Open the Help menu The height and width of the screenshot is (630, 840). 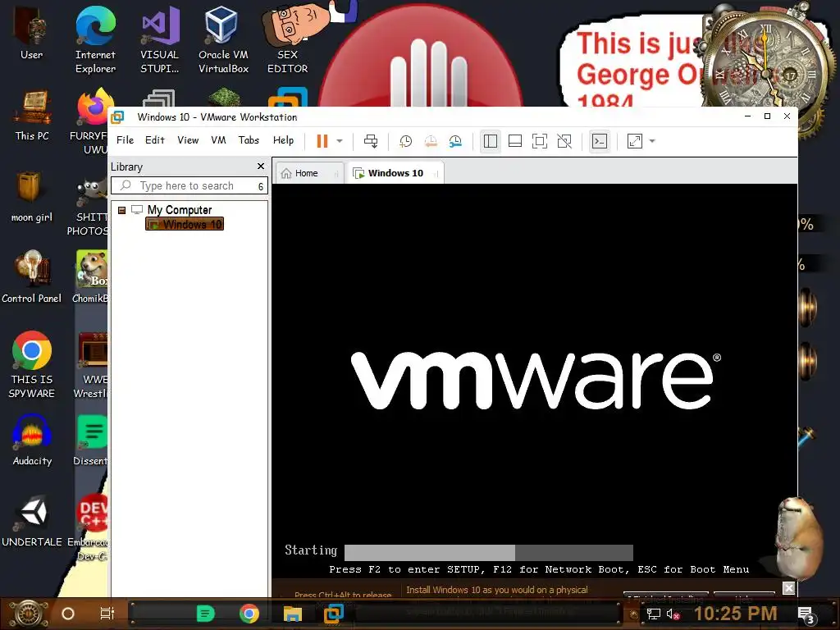[x=283, y=139]
